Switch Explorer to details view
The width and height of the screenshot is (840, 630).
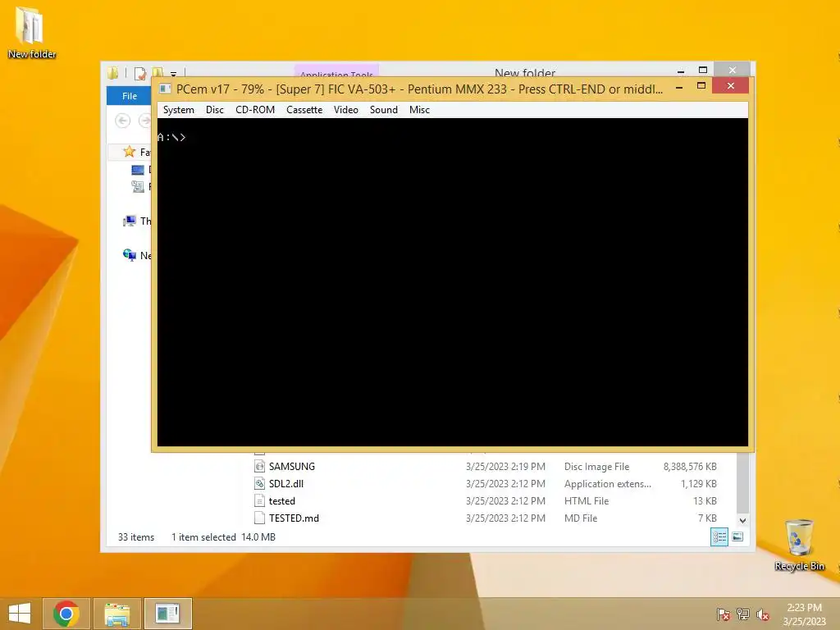719,536
